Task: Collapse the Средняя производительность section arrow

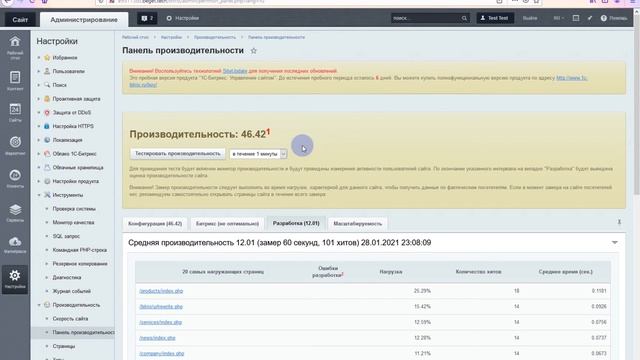Action: pyautogui.click(x=614, y=242)
